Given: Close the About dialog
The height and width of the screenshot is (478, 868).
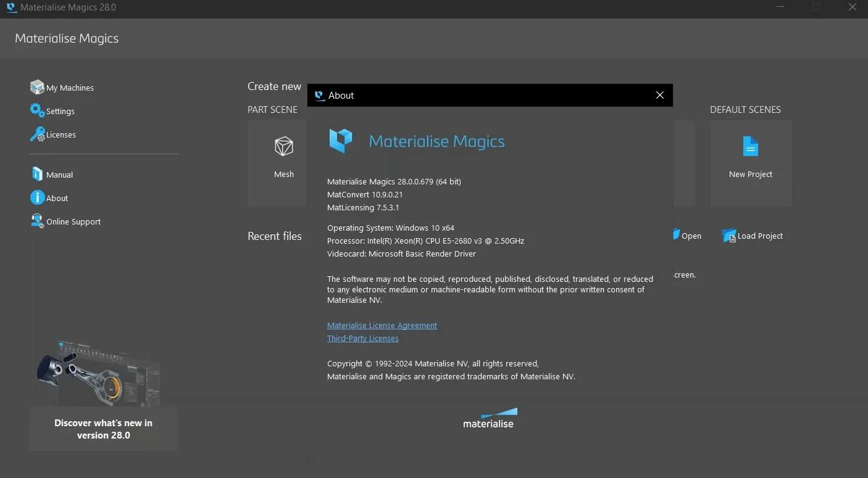Looking at the screenshot, I should [659, 95].
